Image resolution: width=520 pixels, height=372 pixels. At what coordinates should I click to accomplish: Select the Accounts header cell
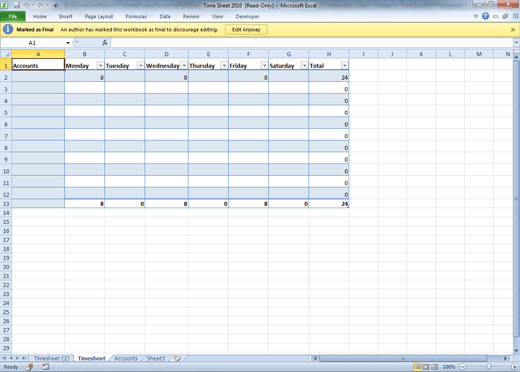tap(38, 65)
